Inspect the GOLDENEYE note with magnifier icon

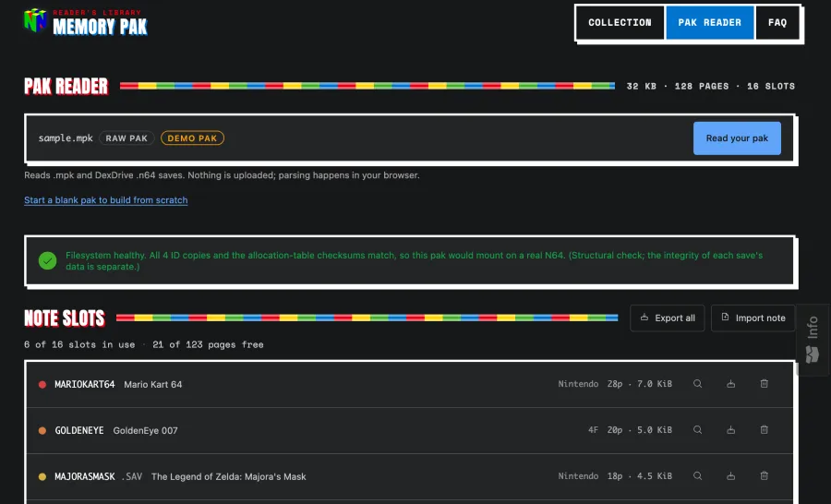pos(697,430)
